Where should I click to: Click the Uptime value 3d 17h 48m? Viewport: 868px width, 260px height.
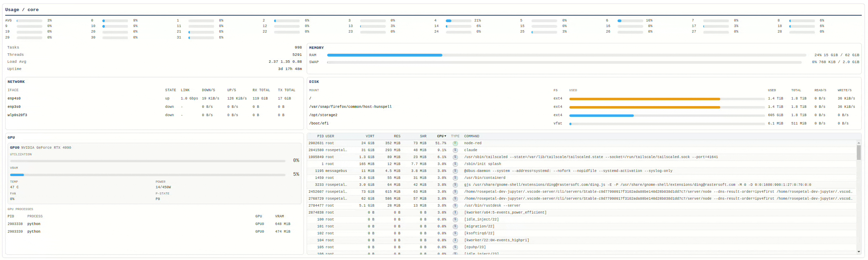coord(290,69)
